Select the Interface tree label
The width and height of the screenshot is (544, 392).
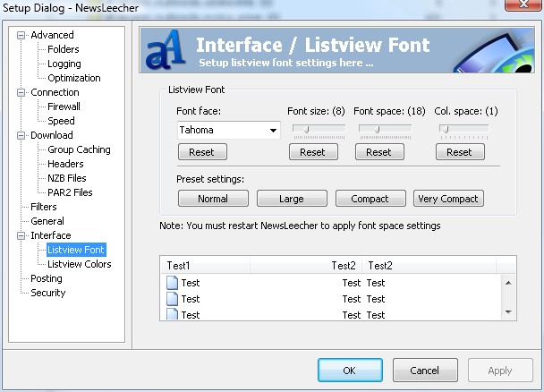point(51,235)
